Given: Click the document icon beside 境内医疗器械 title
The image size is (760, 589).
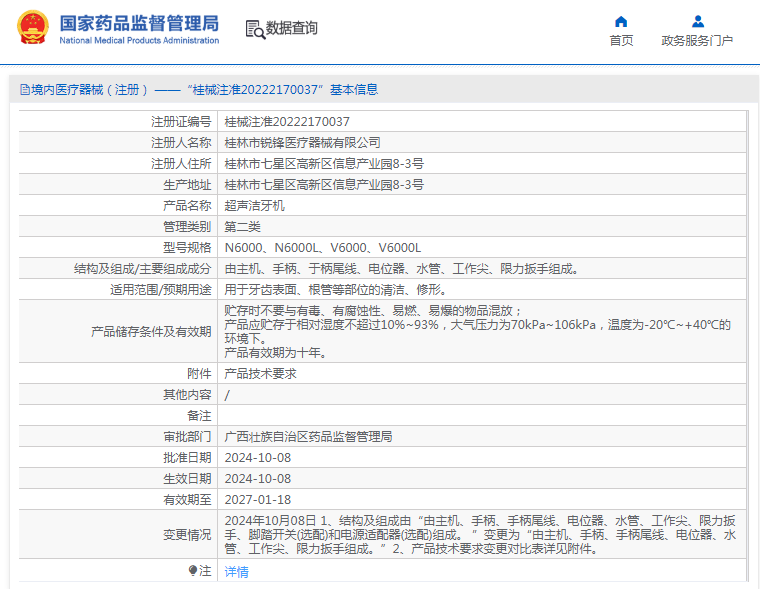Looking at the screenshot, I should (x=24, y=90).
